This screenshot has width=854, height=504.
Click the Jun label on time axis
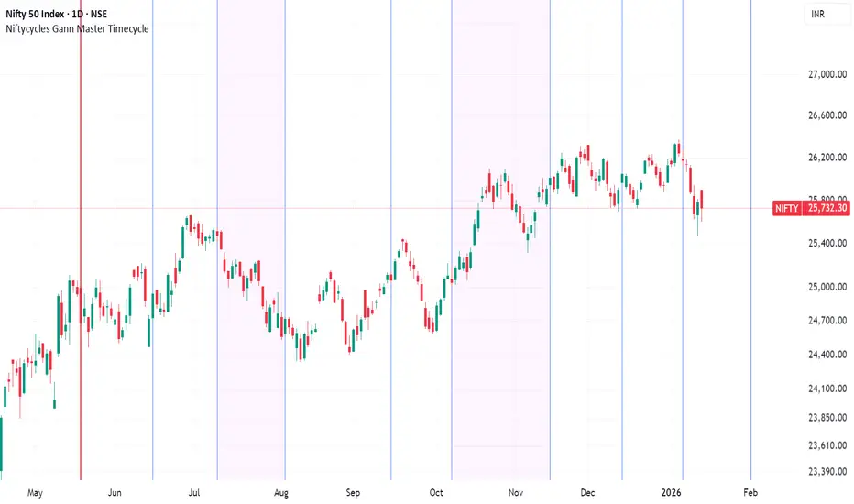pyautogui.click(x=115, y=493)
